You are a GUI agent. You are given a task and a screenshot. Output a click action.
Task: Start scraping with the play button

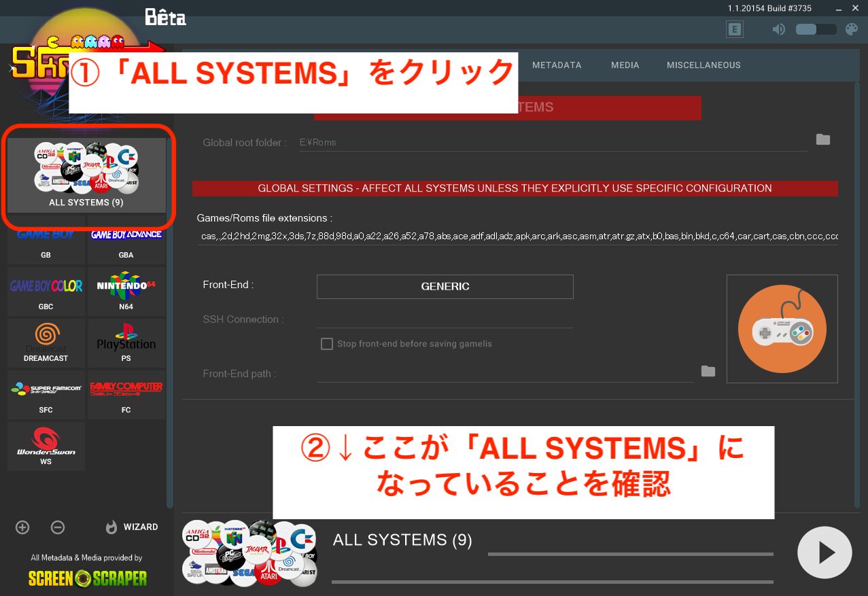coord(824,553)
